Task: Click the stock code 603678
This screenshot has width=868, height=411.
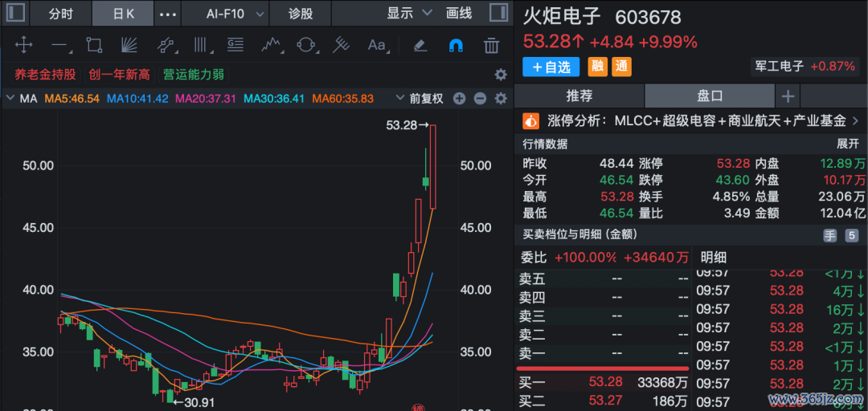Action: tap(649, 17)
